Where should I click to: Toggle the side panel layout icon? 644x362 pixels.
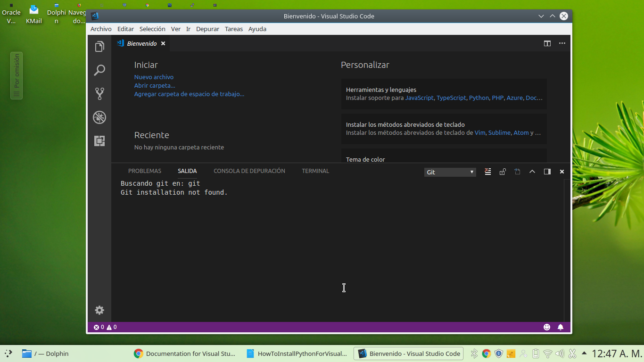547,172
